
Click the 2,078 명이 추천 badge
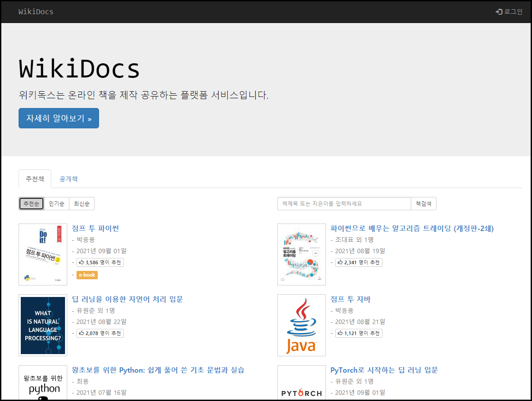pyautogui.click(x=100, y=333)
